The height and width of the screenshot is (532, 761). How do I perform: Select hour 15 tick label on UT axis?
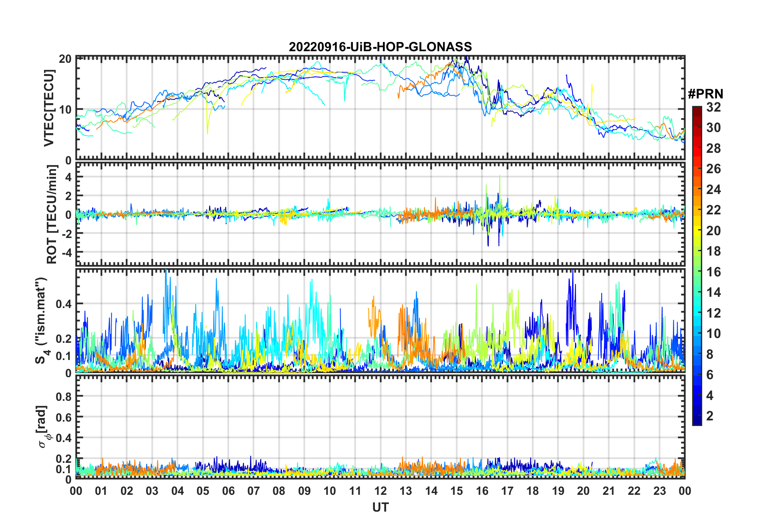pyautogui.click(x=457, y=491)
